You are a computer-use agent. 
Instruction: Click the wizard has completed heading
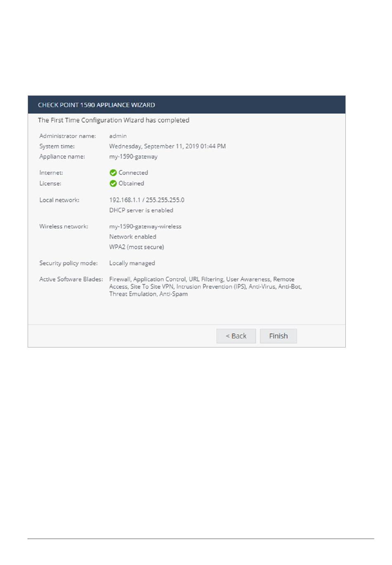[x=113, y=120]
